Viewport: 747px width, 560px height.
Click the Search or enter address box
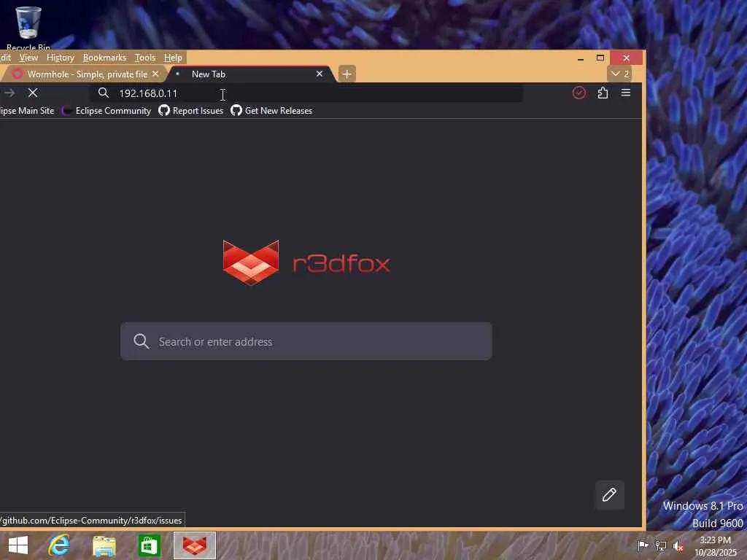(306, 341)
